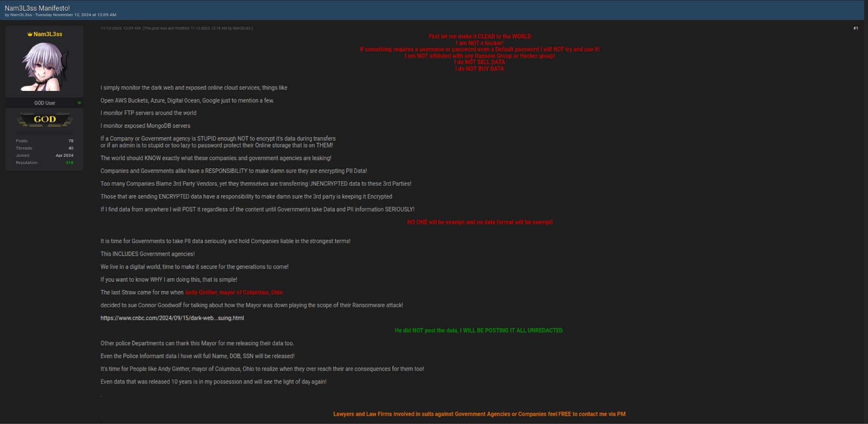Screen dimensions: 868x424
Task: Open the #1 post permalink
Action: (855, 28)
